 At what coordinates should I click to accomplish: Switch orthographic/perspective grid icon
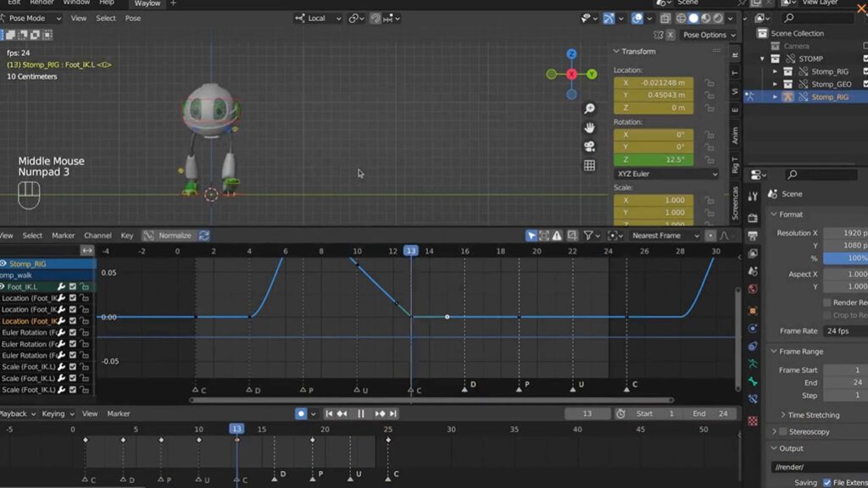click(590, 165)
